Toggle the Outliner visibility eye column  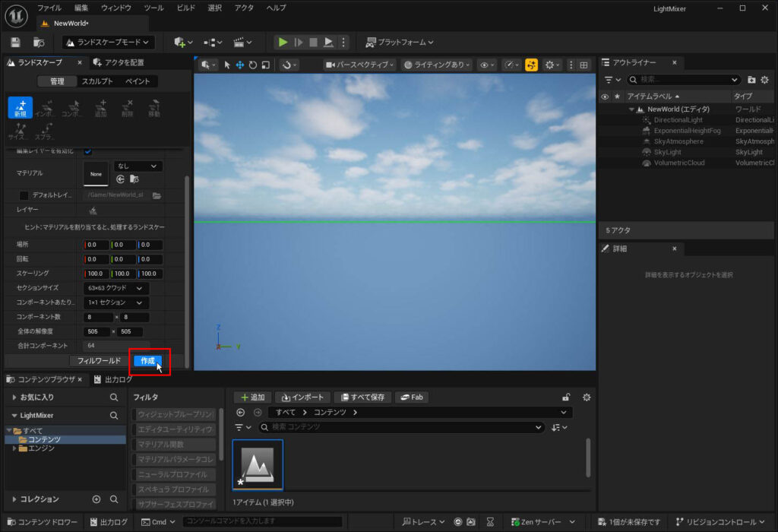(x=605, y=97)
